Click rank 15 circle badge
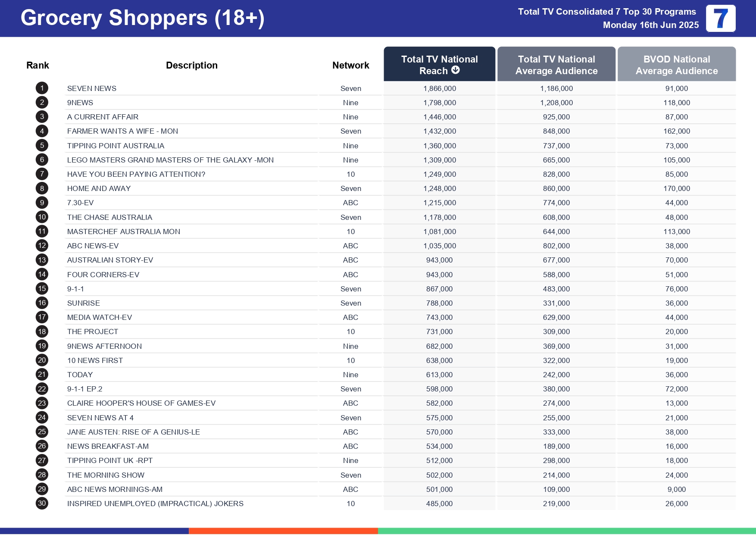The height and width of the screenshot is (535, 756). click(42, 289)
